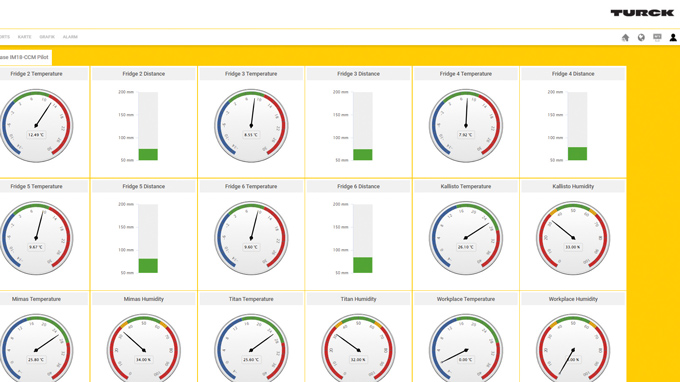Click the Fridge 2 Distance bar gauge
Screen dimensions: 680x382
click(x=148, y=126)
